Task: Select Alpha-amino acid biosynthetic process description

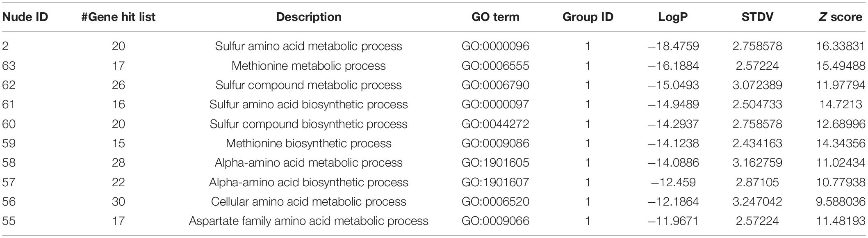Action: click(x=309, y=182)
